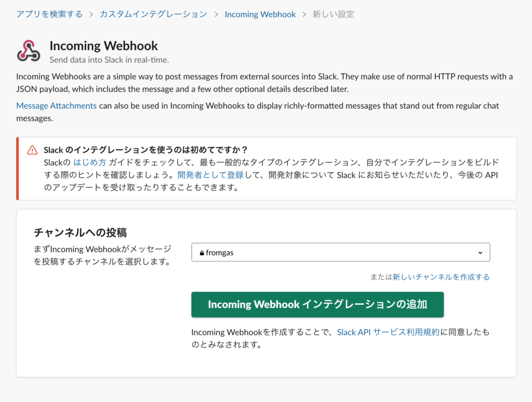This screenshot has width=532, height=402.
Task: Open the fromgas channel dropdown
Action: pyautogui.click(x=341, y=252)
